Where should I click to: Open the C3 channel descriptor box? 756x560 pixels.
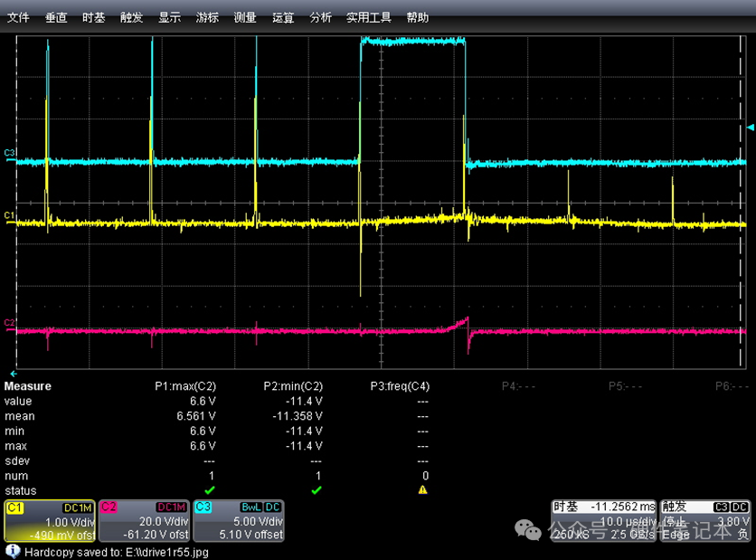238,520
